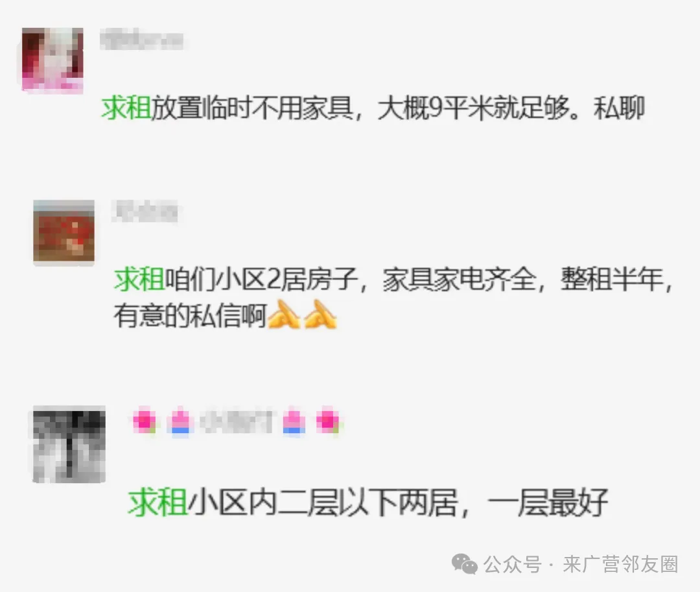700x592 pixels.
Task: Open the 来广营邻友圈 account name in the watermark
Action: click(x=620, y=564)
